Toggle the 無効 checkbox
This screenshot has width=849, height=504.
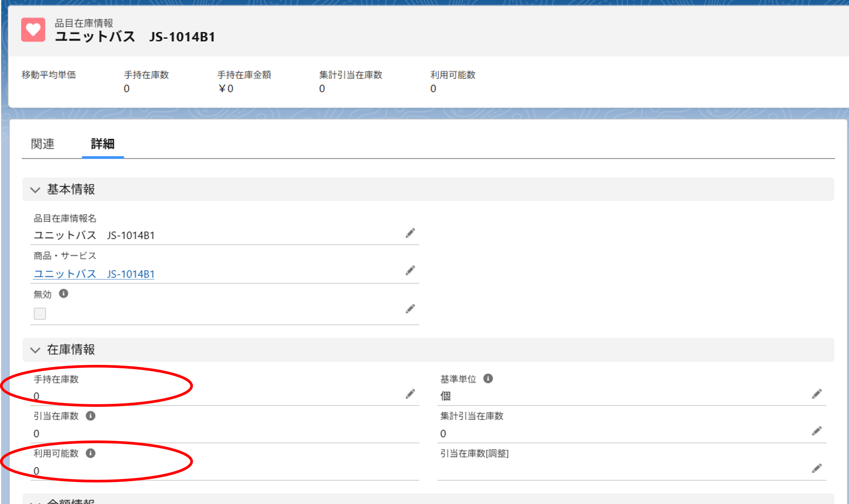point(40,313)
